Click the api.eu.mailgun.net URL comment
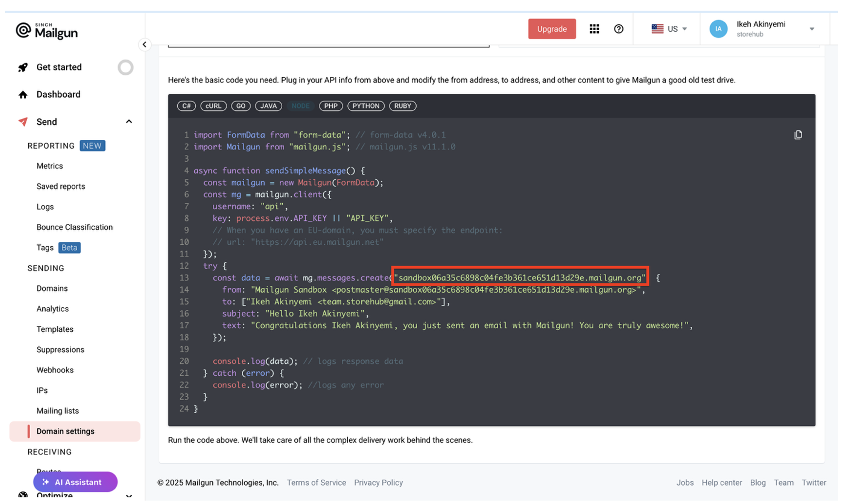The height and width of the screenshot is (504, 847). [317, 242]
